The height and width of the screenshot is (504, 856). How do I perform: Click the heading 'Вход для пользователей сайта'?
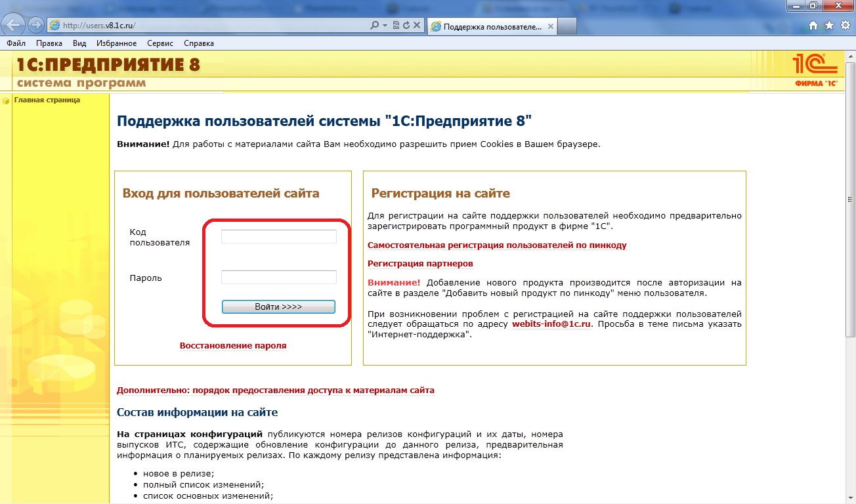pos(221,193)
